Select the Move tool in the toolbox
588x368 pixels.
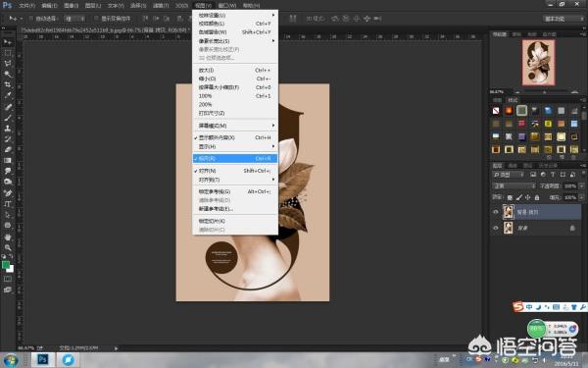click(x=8, y=42)
